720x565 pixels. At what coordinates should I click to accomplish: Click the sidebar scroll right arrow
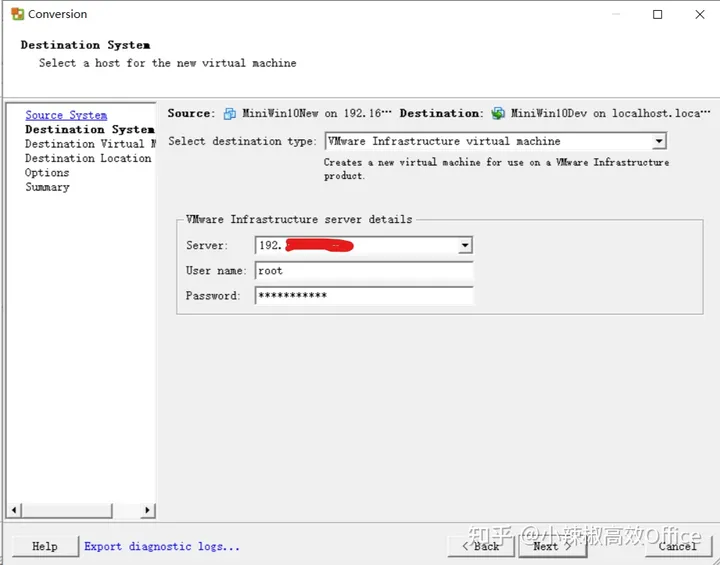(x=147, y=510)
